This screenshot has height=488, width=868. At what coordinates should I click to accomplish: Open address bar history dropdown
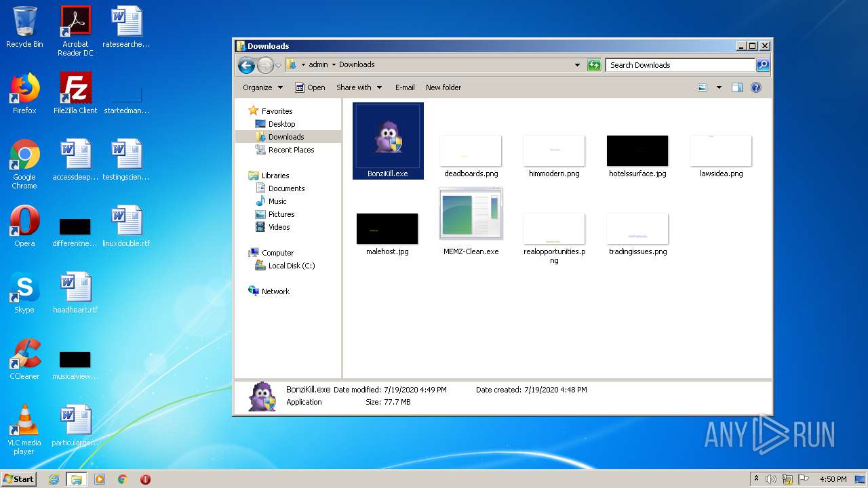point(577,65)
